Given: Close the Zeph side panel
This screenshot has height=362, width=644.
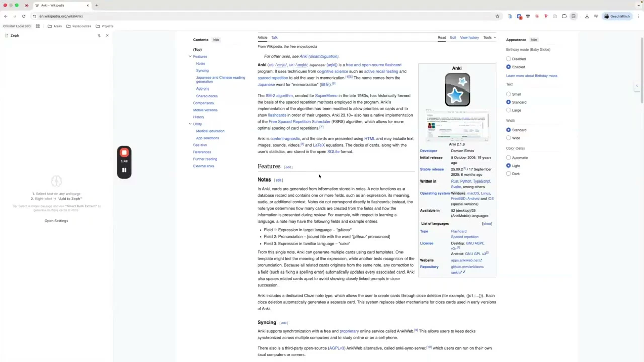Looking at the screenshot, I should (107, 35).
